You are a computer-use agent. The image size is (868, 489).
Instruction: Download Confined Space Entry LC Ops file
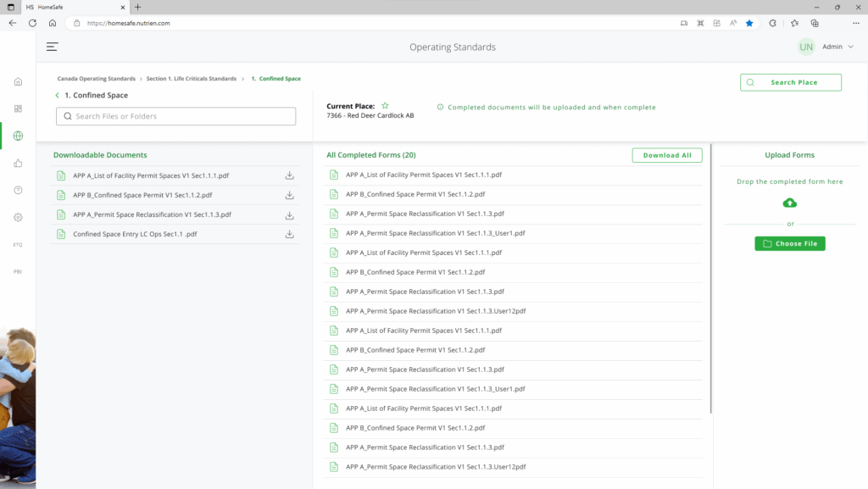[289, 234]
